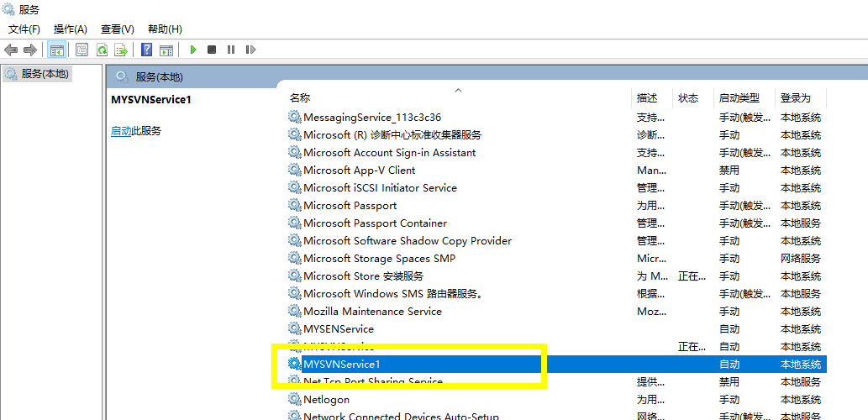Click the Stop Service square icon
The image size is (868, 420).
(x=212, y=50)
